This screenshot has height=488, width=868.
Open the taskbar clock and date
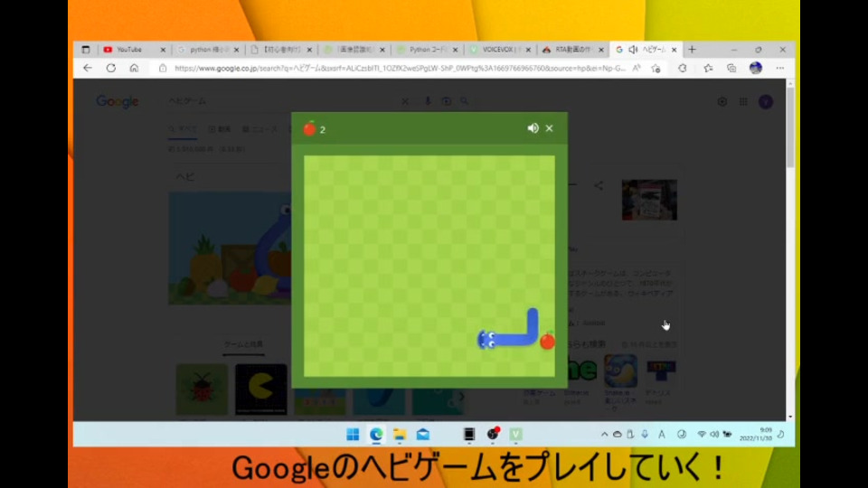(x=756, y=435)
